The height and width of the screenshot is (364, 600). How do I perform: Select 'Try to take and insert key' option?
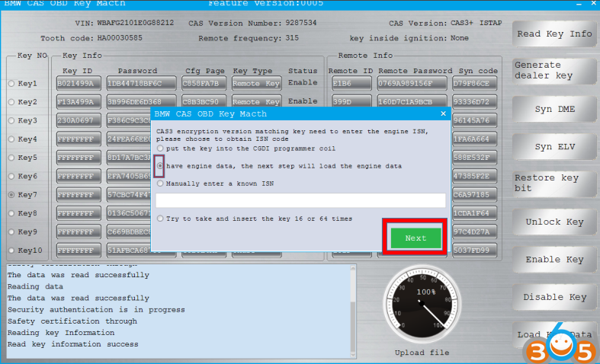click(160, 219)
